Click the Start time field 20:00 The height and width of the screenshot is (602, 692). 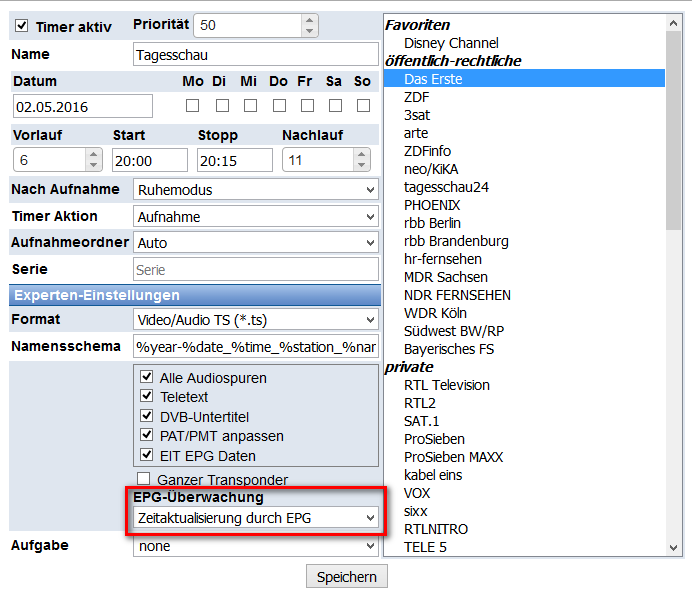click(x=150, y=160)
